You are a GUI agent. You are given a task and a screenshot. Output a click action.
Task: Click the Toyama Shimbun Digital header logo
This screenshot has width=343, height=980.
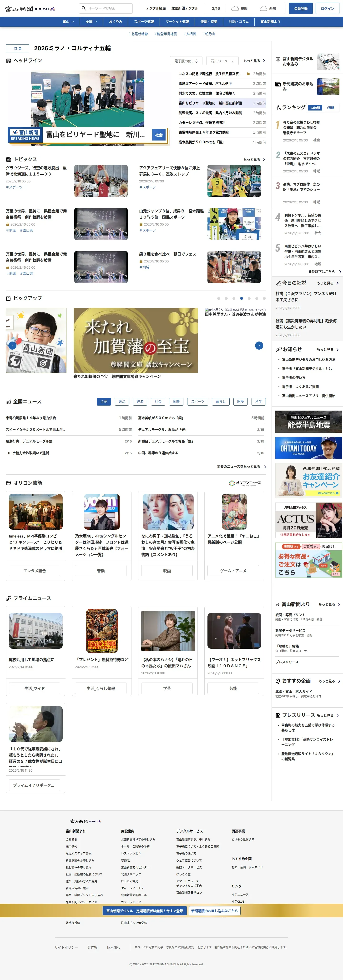click(x=30, y=9)
